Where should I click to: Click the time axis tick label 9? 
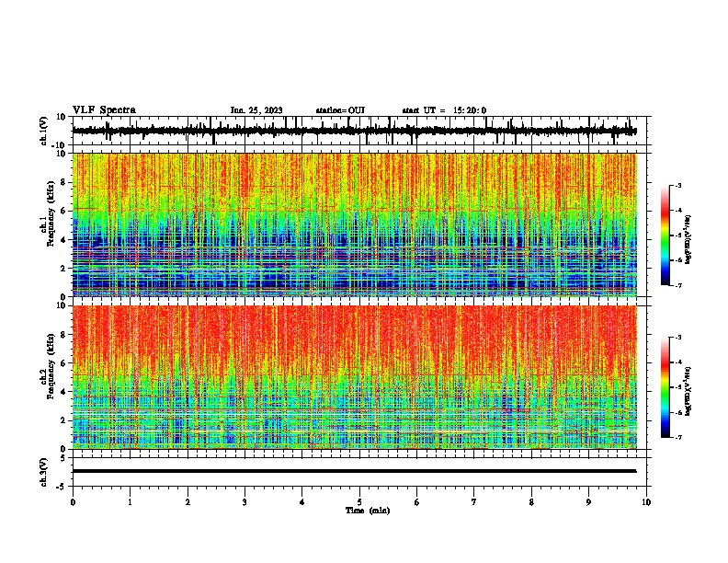pyautogui.click(x=588, y=502)
